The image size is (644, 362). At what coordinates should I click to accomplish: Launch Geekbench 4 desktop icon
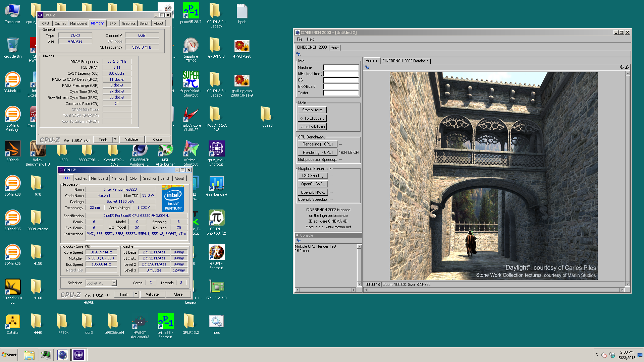pos(216,186)
